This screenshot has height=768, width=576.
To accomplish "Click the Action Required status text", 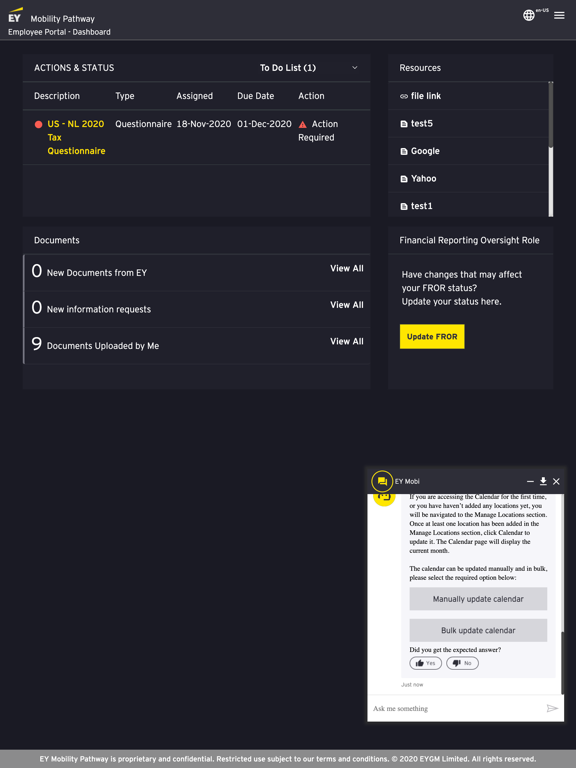I will pos(318,131).
